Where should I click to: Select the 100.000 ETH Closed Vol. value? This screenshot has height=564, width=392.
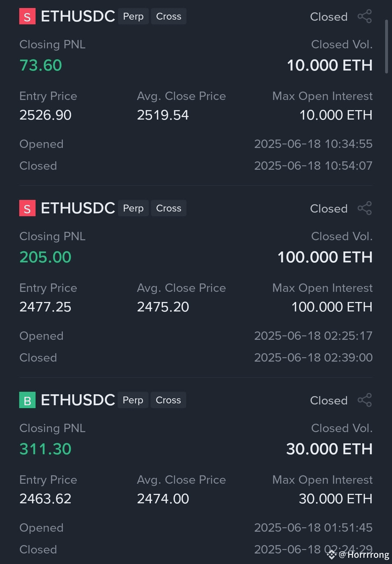pos(325,257)
